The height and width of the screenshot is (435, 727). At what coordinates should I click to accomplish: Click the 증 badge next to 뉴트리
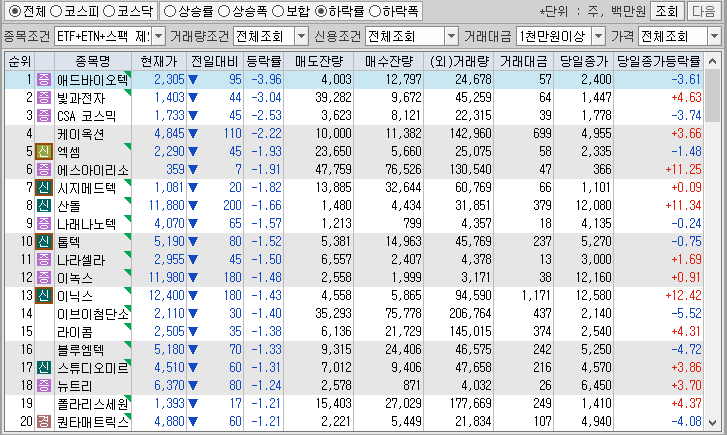pyautogui.click(x=44, y=385)
